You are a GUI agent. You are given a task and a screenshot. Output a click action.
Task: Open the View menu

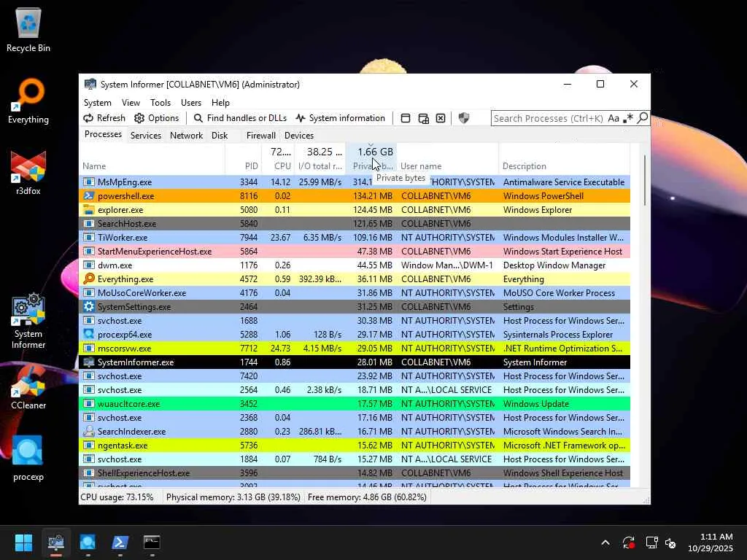click(131, 102)
